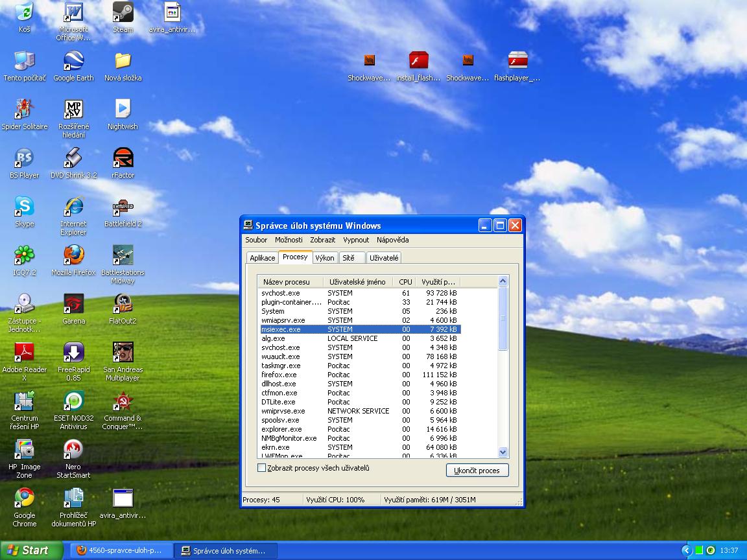Click the process list scroll up arrow
The image size is (747, 560).
point(503,281)
